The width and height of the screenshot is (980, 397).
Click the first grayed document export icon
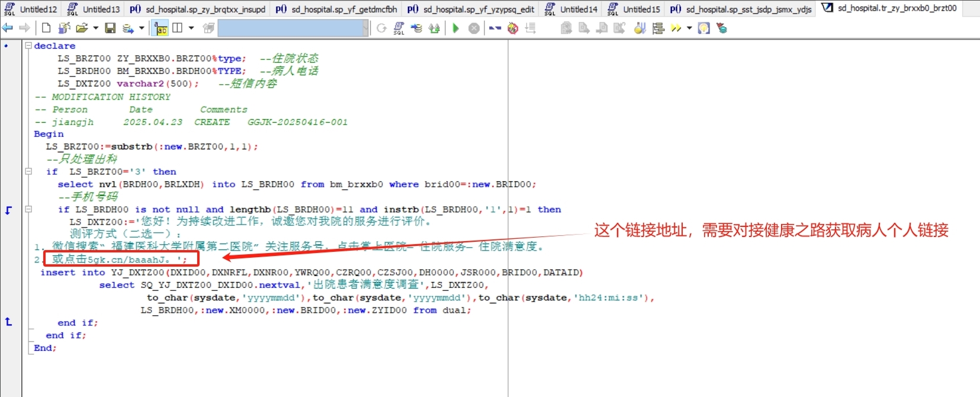pyautogui.click(x=567, y=28)
